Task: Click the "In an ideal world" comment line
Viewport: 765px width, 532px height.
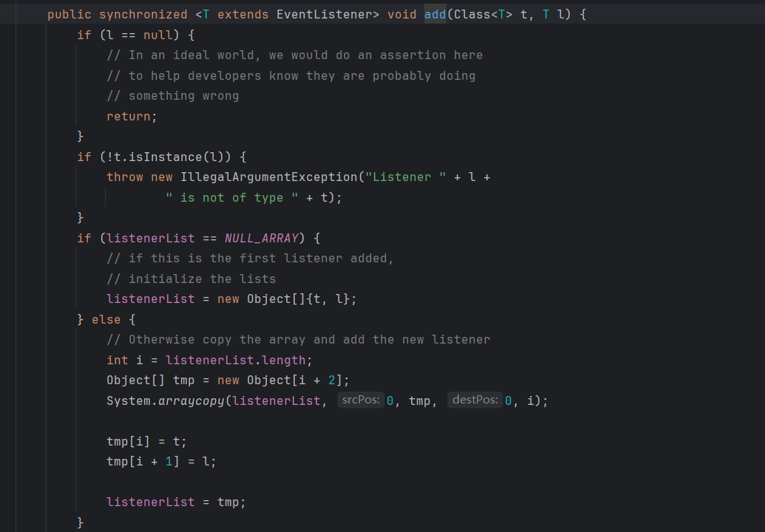Action: click(x=294, y=55)
